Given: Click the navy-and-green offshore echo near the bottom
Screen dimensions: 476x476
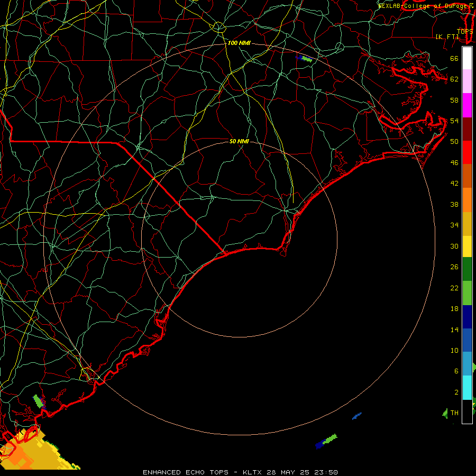Looking at the screenshot, I should coord(327,441).
